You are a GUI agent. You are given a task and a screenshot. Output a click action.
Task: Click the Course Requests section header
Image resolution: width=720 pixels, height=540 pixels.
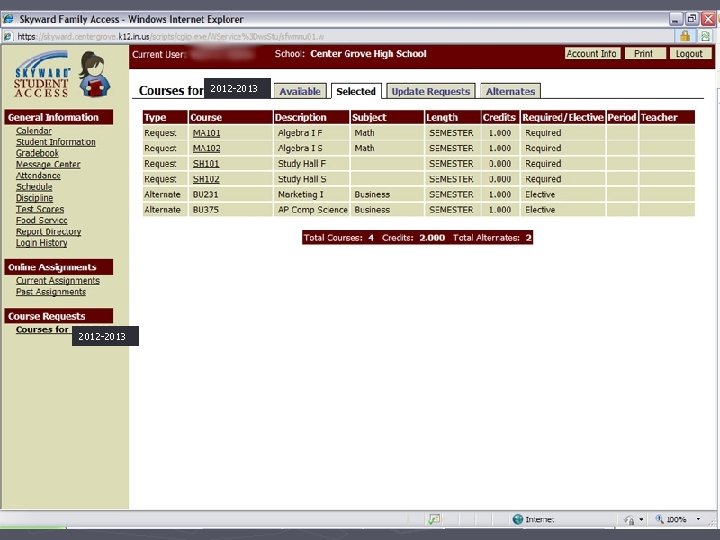coord(59,316)
